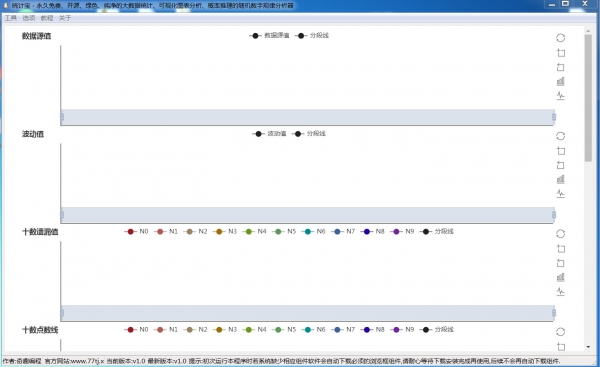
Task: Click zoom reset icon in 波动值 chart
Action: tap(561, 165)
